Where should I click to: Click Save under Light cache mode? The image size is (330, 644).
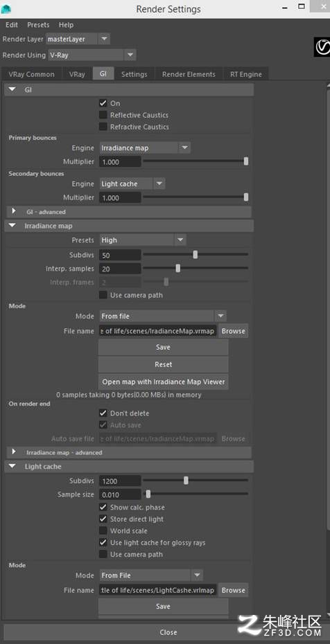click(x=163, y=607)
